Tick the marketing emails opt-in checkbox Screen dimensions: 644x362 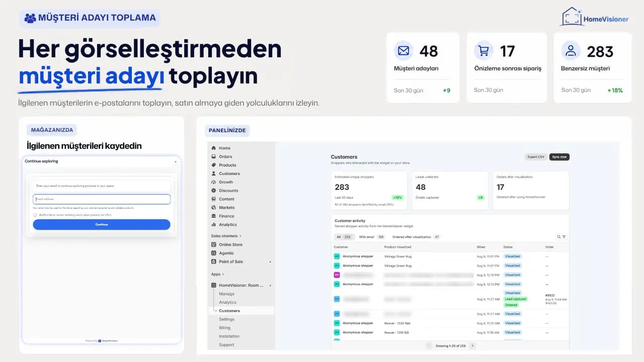pyautogui.click(x=35, y=215)
